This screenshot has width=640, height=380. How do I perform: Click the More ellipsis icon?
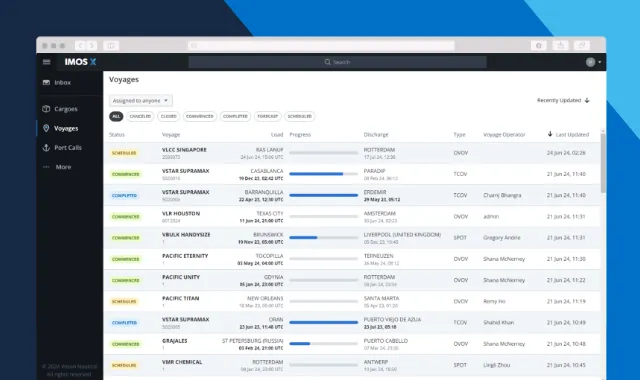(x=46, y=167)
